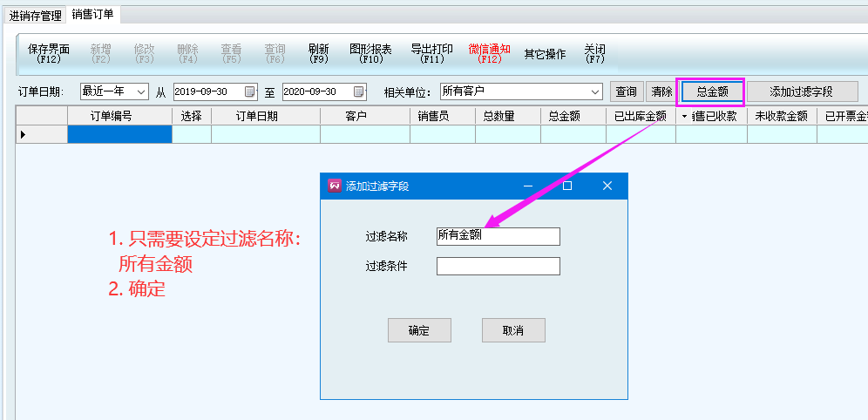
Task: Click the 刷新 (F9) refresh toolbar button
Action: [x=318, y=54]
